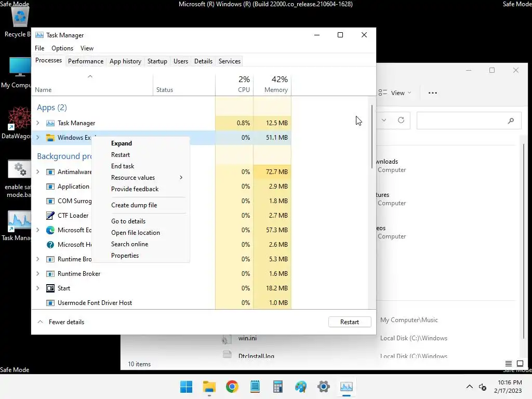Image resolution: width=532 pixels, height=399 pixels.
Task: Click the Task Manager title bar icon
Action: pos(39,35)
